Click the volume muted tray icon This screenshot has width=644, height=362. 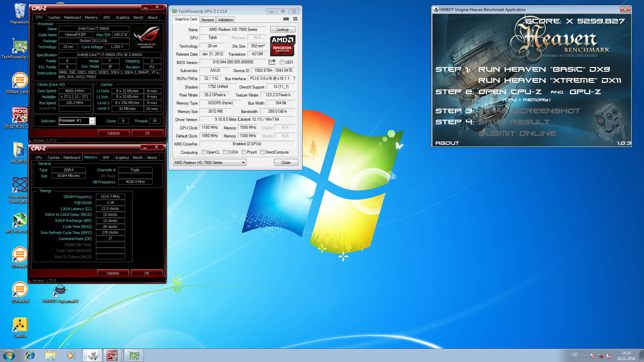(x=608, y=356)
